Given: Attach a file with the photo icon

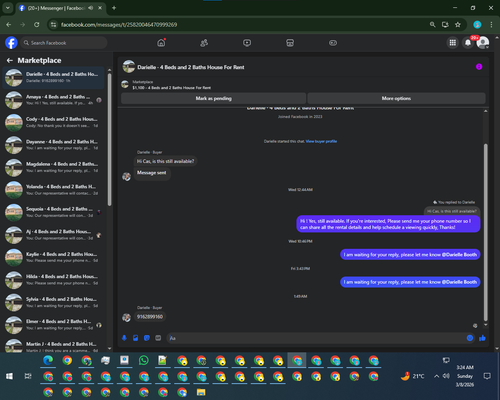Looking at the screenshot, I should pos(135,338).
